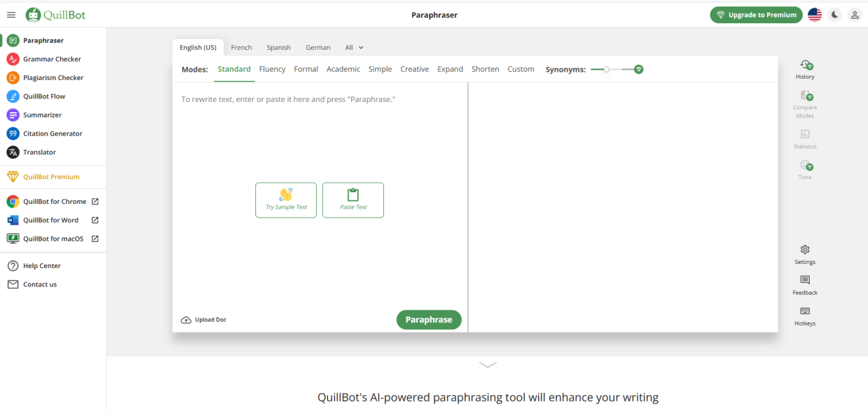868x411 pixels.
Task: Click the macOS icon for QuillBot for macOS
Action: coord(13,239)
